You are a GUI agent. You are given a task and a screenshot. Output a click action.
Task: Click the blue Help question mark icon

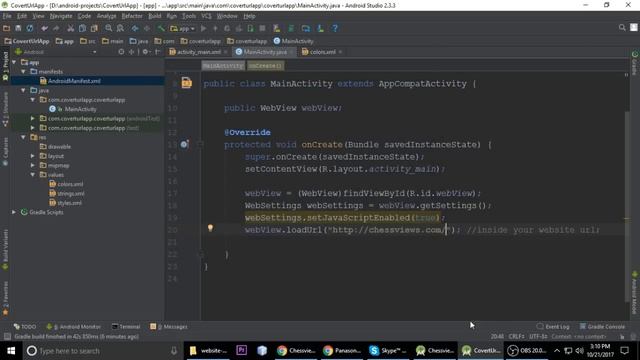(335, 28)
